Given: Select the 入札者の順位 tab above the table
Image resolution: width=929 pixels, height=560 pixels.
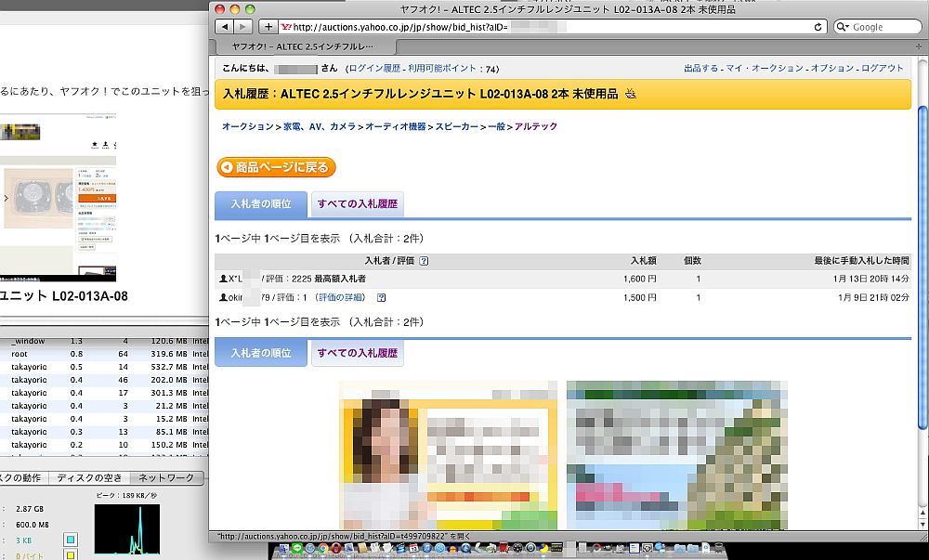Looking at the screenshot, I should 261,204.
